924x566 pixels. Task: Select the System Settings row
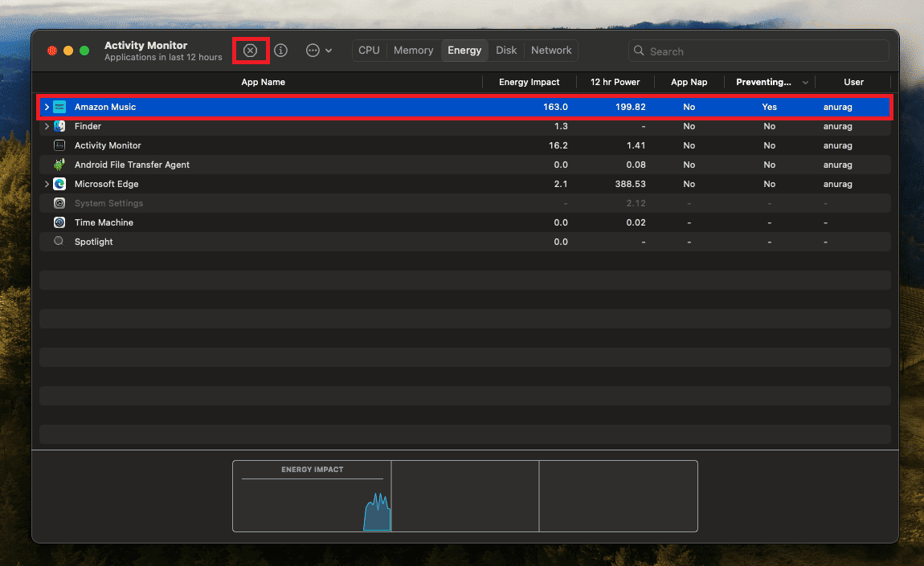click(465, 203)
